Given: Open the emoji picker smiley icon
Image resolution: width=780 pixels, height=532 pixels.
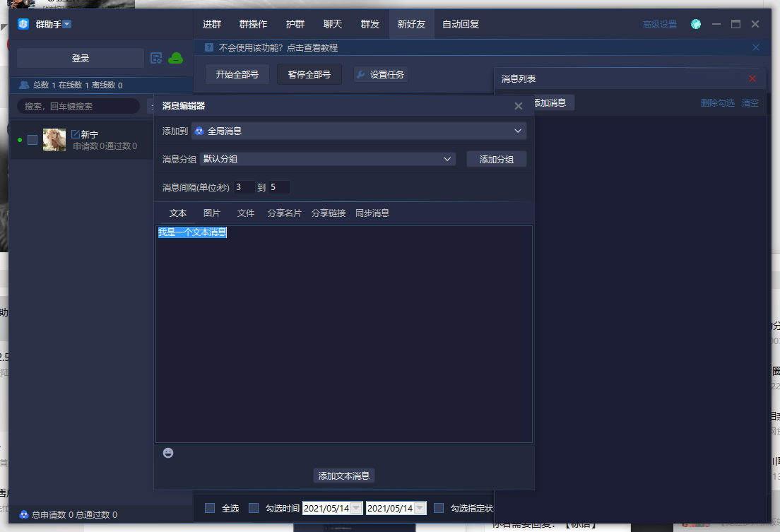Looking at the screenshot, I should pyautogui.click(x=168, y=452).
